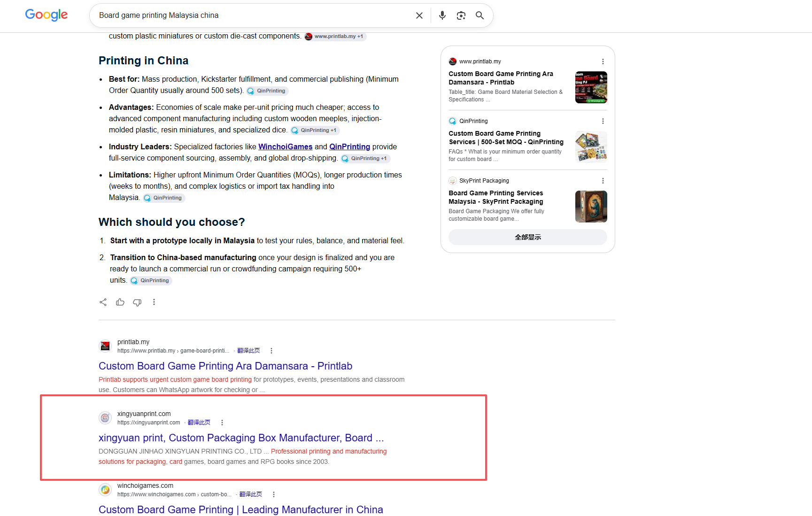Translate the printlab.my result page
812x516 pixels.
tap(248, 351)
